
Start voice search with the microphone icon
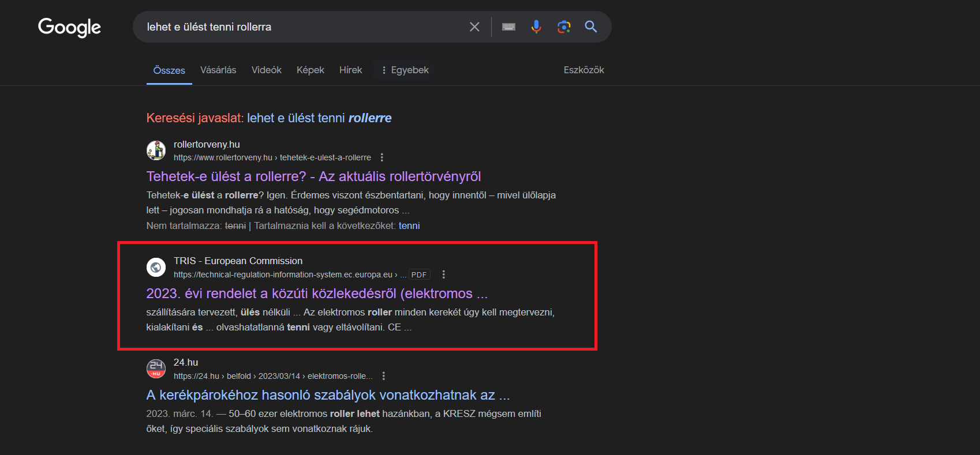(x=536, y=27)
